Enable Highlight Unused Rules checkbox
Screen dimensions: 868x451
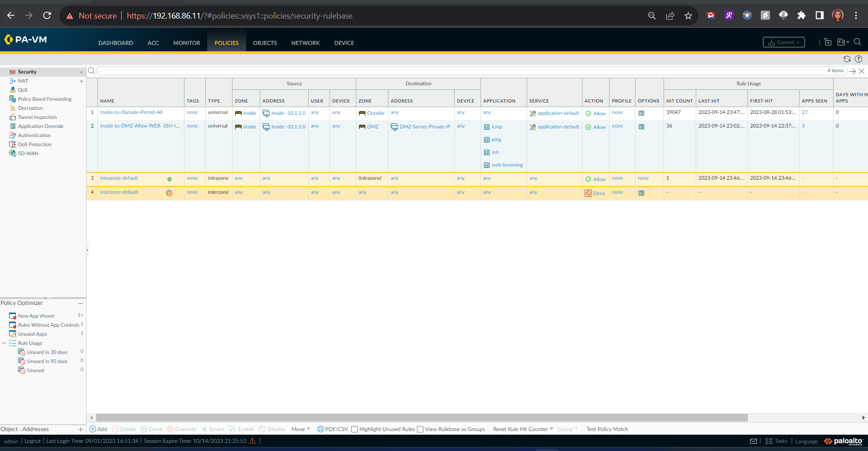pos(355,429)
